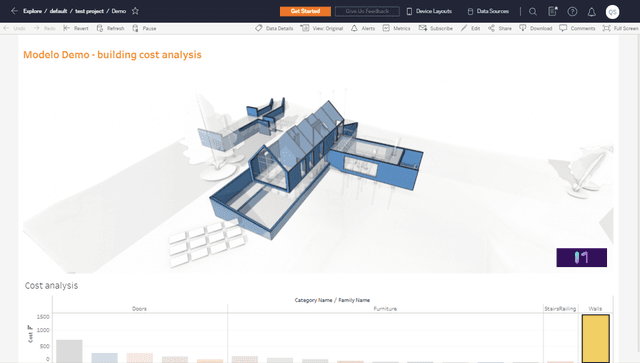Image resolution: width=640 pixels, height=363 pixels.
Task: Open Device Layouts options
Action: [x=429, y=11]
